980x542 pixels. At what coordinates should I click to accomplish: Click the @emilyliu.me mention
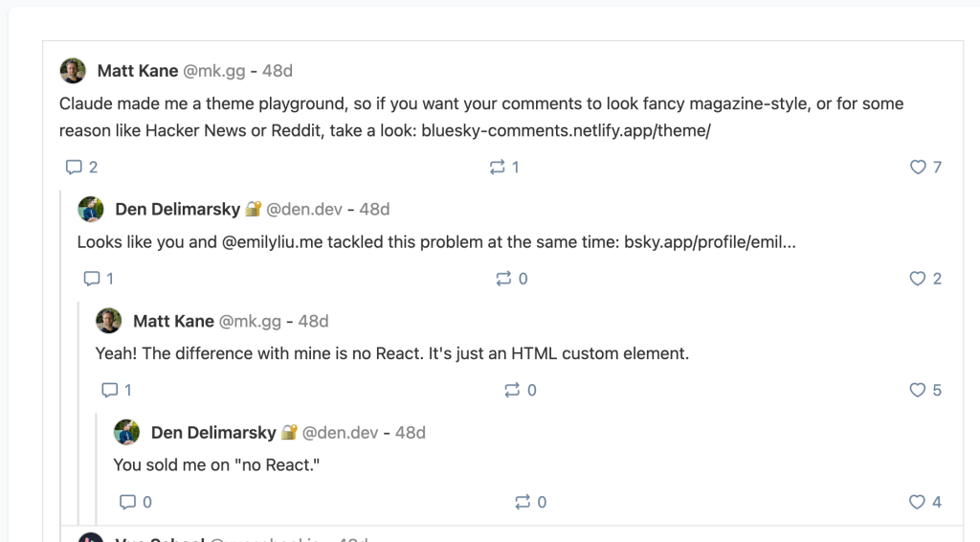[x=273, y=242]
